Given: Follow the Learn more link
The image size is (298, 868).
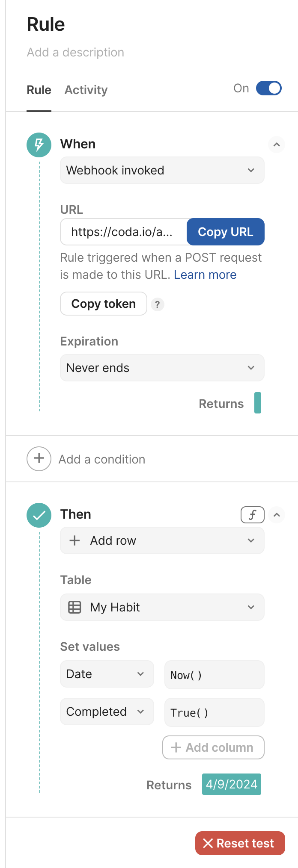Looking at the screenshot, I should tap(205, 275).
